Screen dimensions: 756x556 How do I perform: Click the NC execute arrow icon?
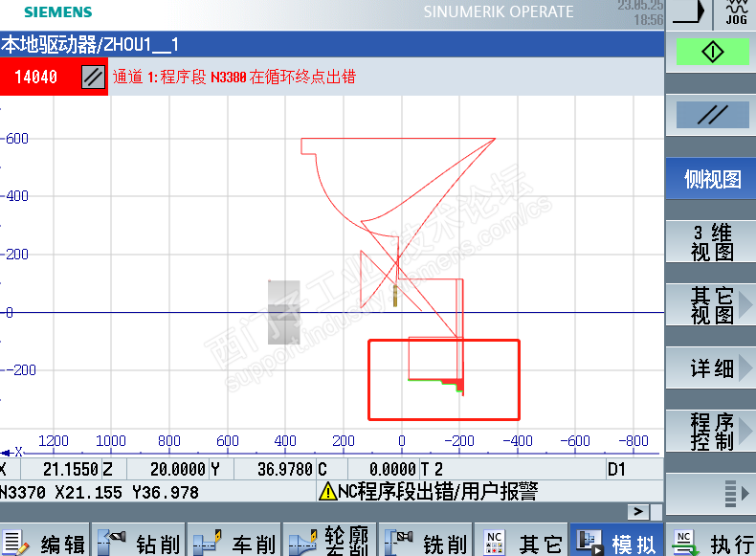coord(685,544)
